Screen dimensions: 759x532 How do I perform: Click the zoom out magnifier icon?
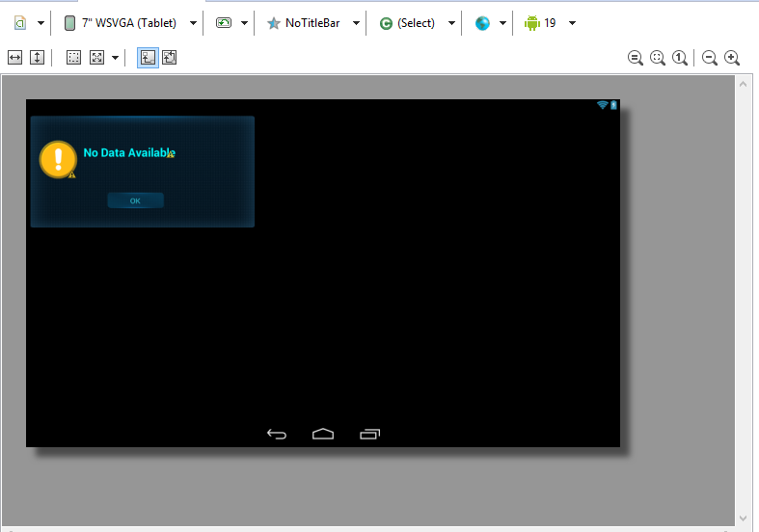click(x=710, y=58)
